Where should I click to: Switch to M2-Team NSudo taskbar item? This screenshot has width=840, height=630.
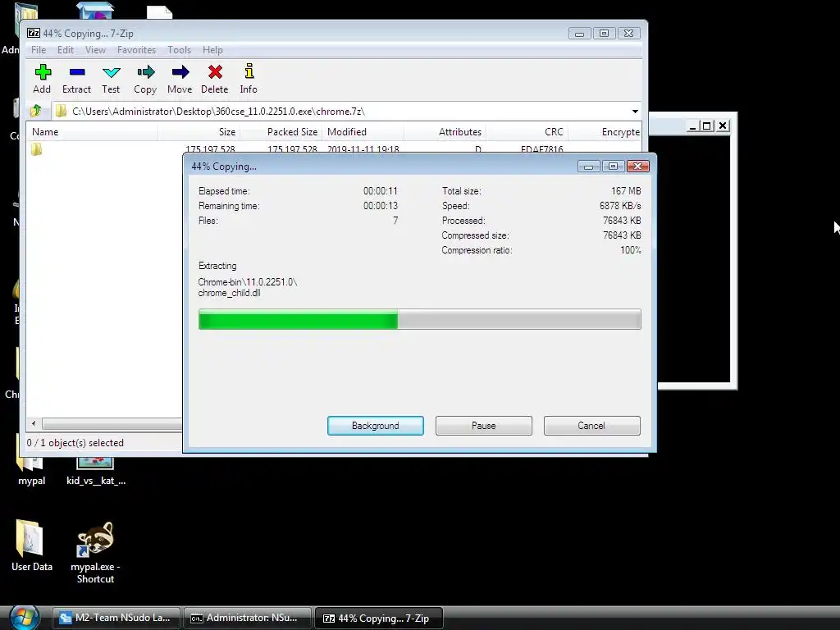point(115,618)
